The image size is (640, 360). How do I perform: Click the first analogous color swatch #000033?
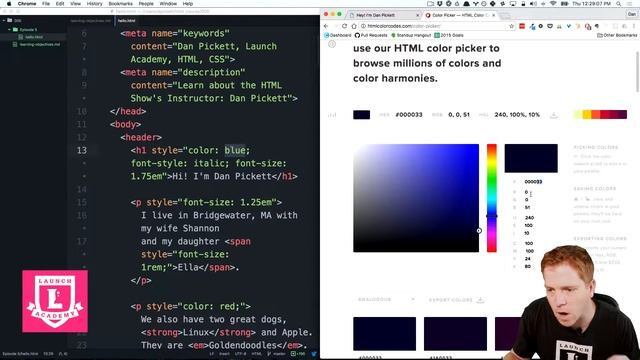coord(384,334)
